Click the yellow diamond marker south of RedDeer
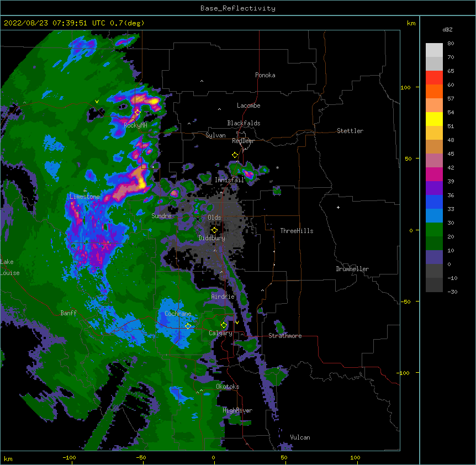This screenshot has height=465, width=476. pyautogui.click(x=235, y=155)
